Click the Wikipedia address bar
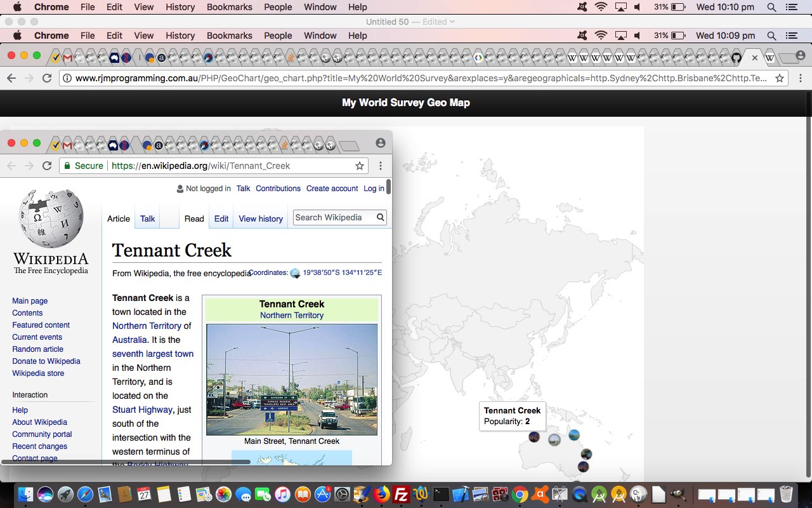 (213, 166)
